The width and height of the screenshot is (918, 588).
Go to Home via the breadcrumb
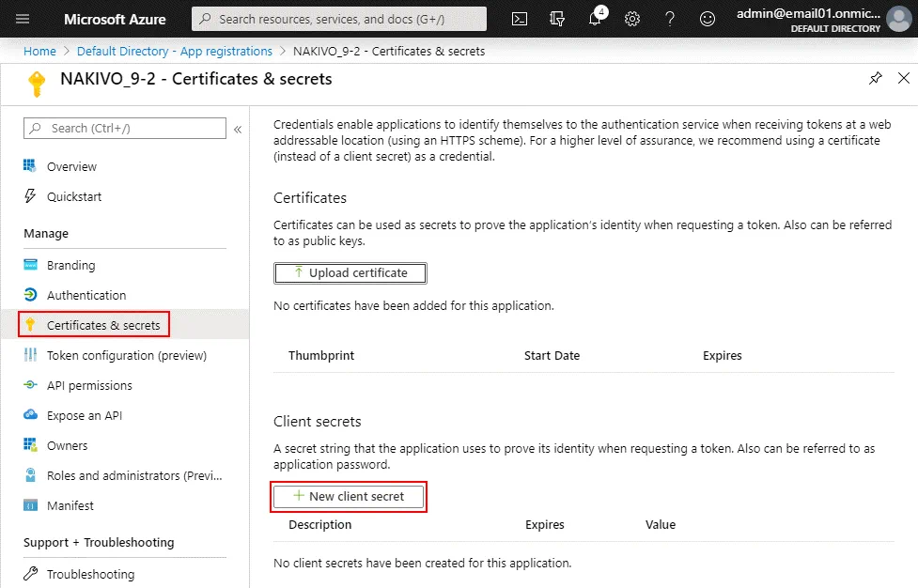coord(39,51)
